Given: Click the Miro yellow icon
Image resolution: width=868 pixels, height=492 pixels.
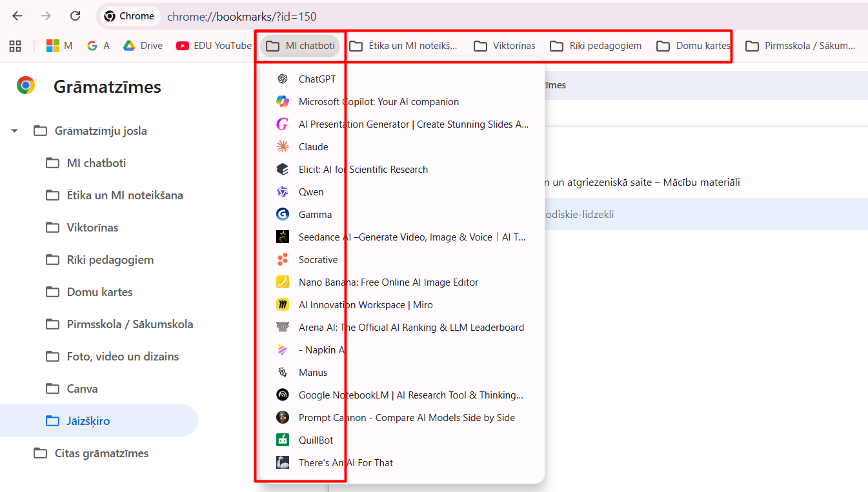Looking at the screenshot, I should pos(282,305).
